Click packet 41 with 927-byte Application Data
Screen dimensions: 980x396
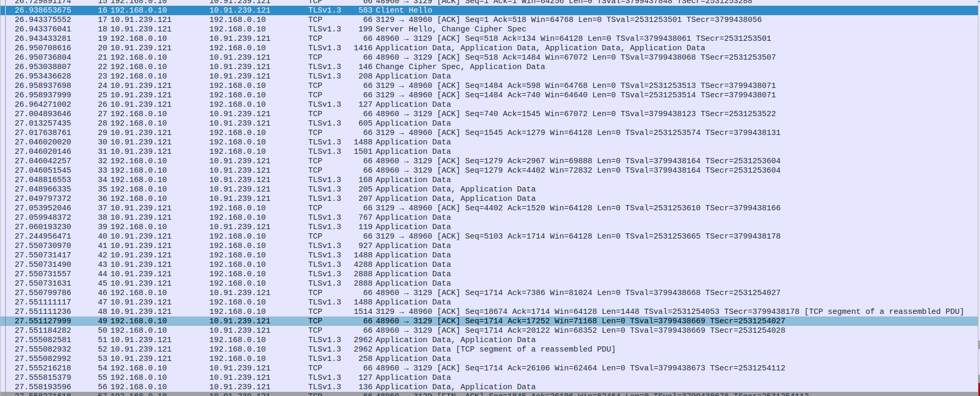366,245
